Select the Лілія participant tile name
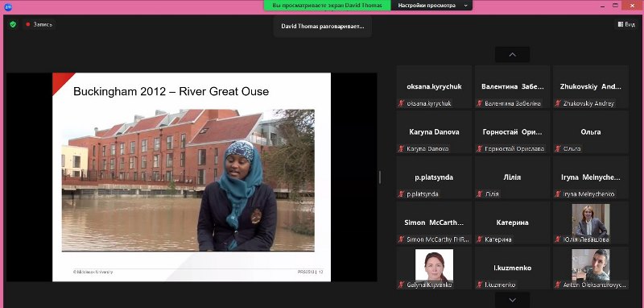644x308 pixels. [513, 177]
